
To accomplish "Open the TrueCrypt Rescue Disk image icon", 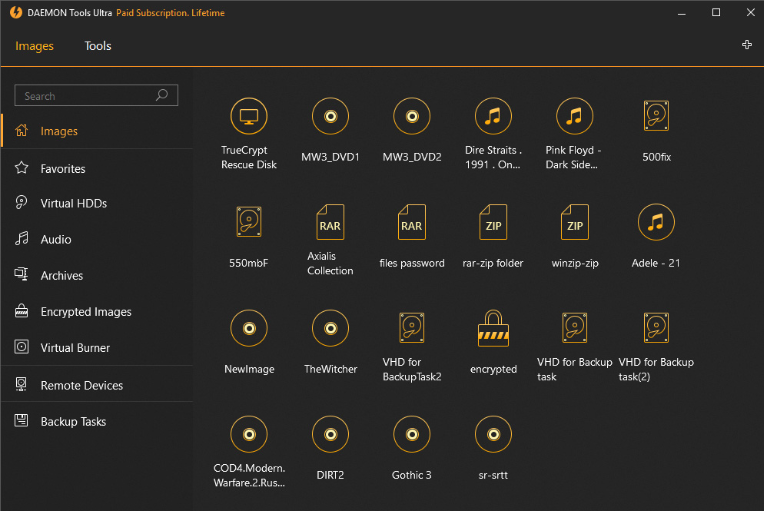I will (249, 116).
